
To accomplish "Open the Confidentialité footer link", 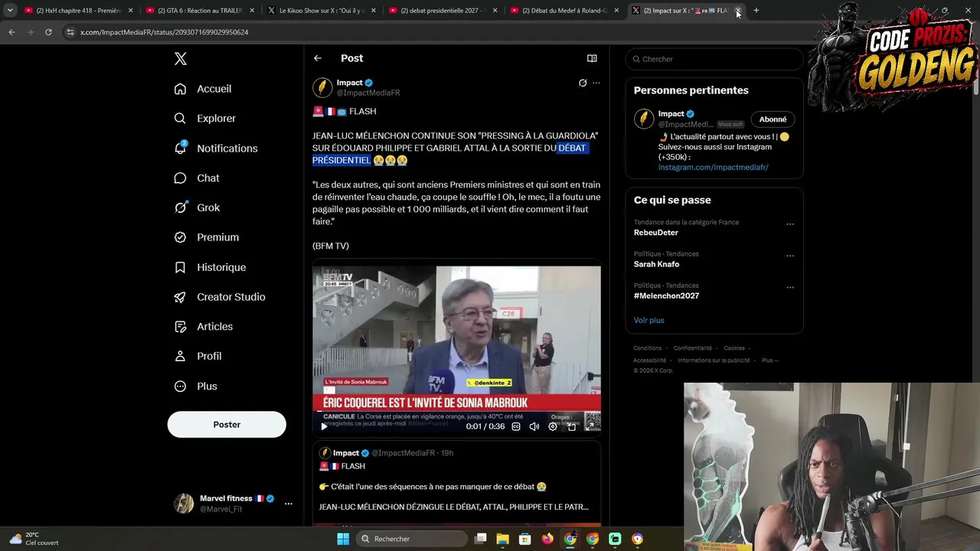I will pyautogui.click(x=692, y=348).
